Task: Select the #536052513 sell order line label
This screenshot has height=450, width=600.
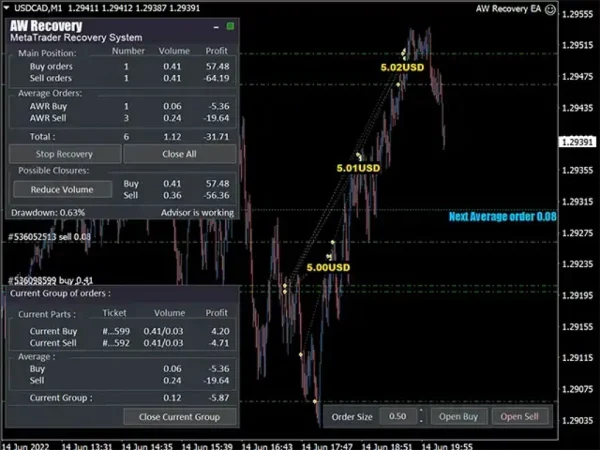Action: pyautogui.click(x=50, y=236)
